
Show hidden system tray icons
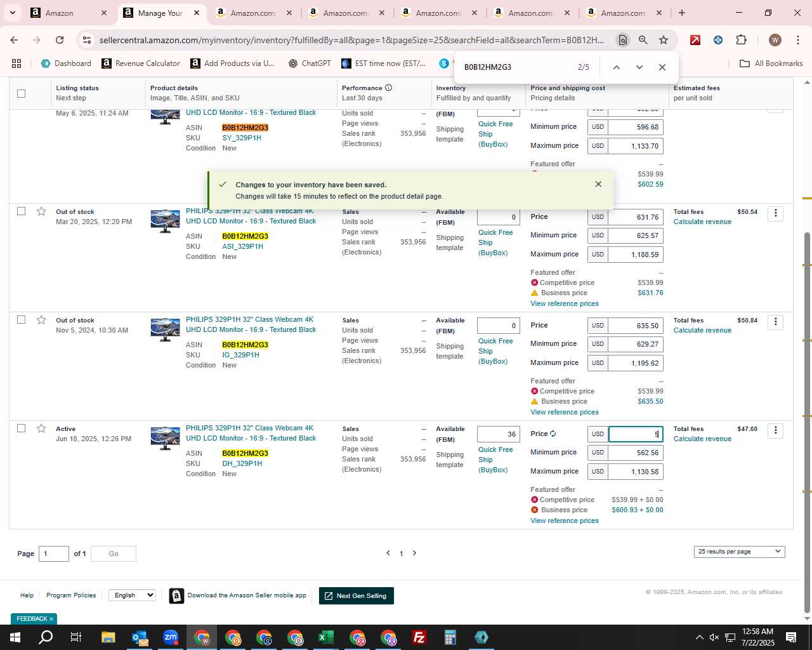pos(699,637)
